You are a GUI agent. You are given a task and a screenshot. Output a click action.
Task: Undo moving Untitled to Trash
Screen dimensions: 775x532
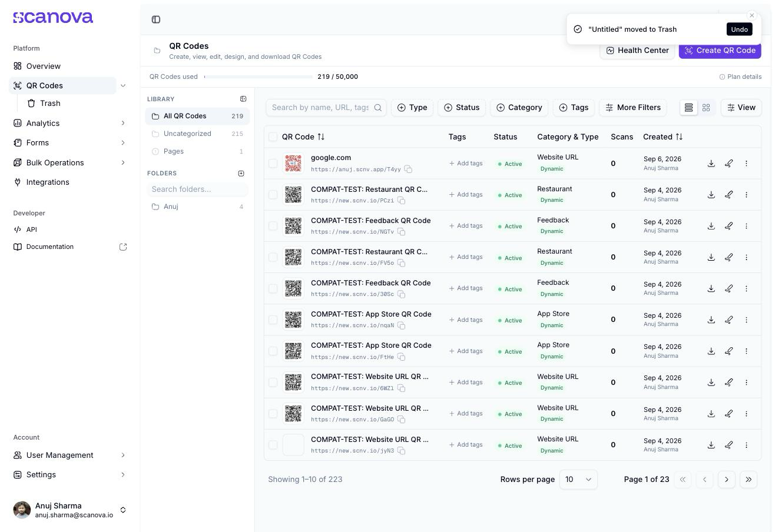pyautogui.click(x=739, y=29)
